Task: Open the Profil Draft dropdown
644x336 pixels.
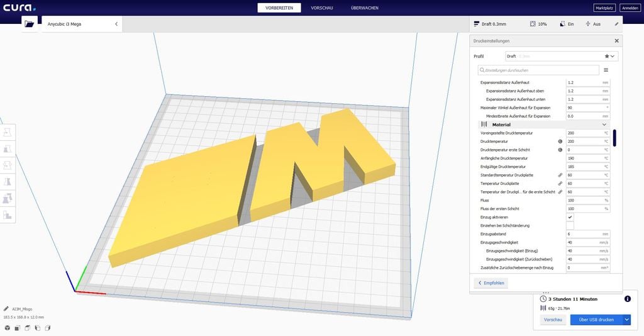Action: click(561, 56)
